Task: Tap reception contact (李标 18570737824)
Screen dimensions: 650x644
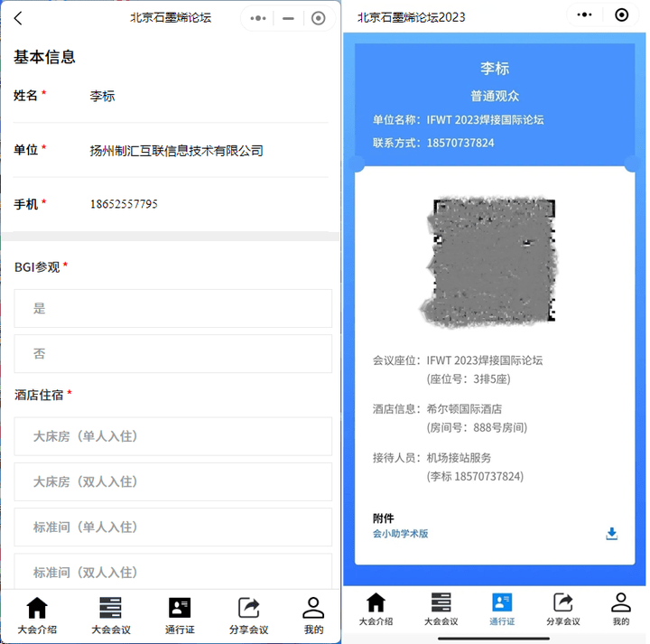Action: (x=475, y=477)
